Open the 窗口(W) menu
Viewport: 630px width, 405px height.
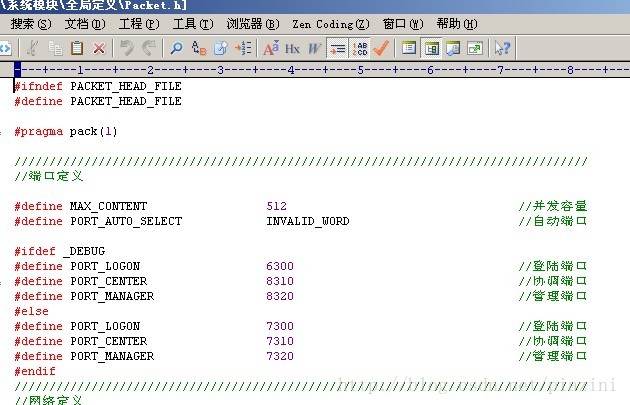[403, 24]
